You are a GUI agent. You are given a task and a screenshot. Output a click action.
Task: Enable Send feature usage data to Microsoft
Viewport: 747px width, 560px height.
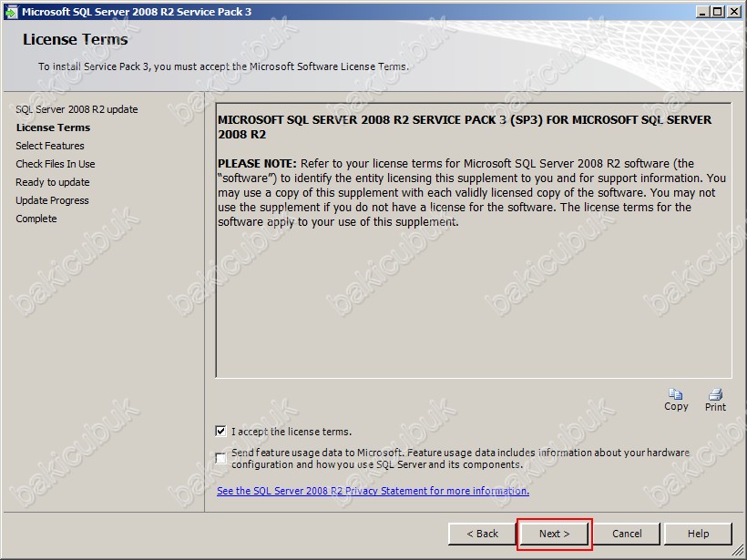pyautogui.click(x=220, y=458)
